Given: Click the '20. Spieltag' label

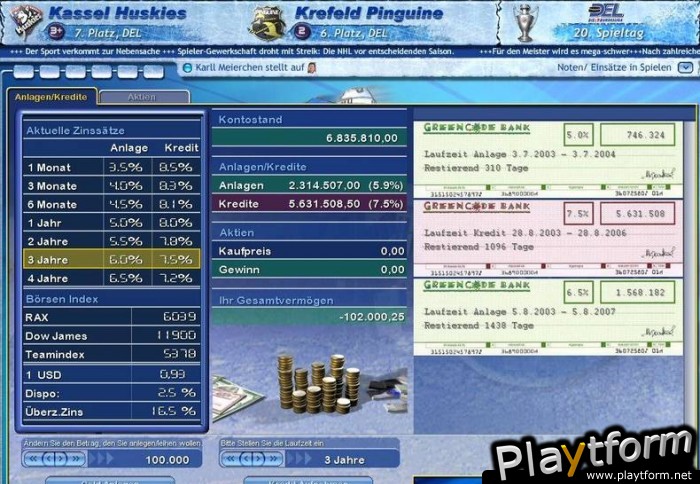Looking at the screenshot, I should pyautogui.click(x=609, y=33).
